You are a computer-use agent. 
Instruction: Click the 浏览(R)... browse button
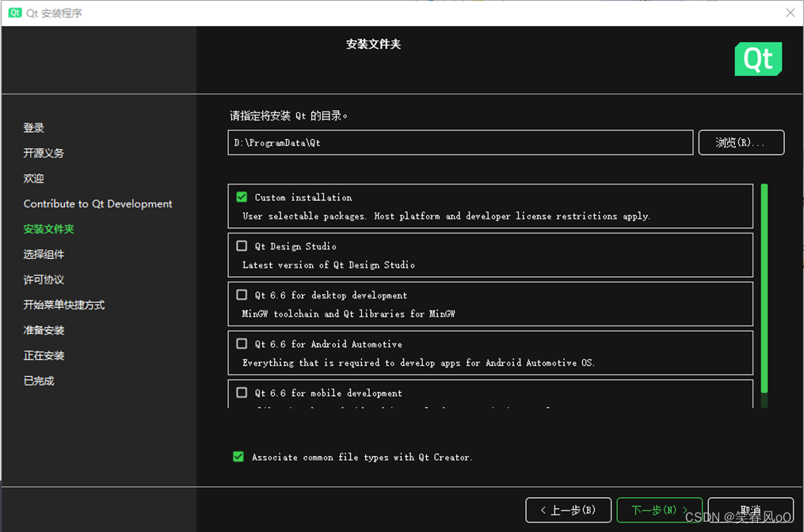pos(741,142)
